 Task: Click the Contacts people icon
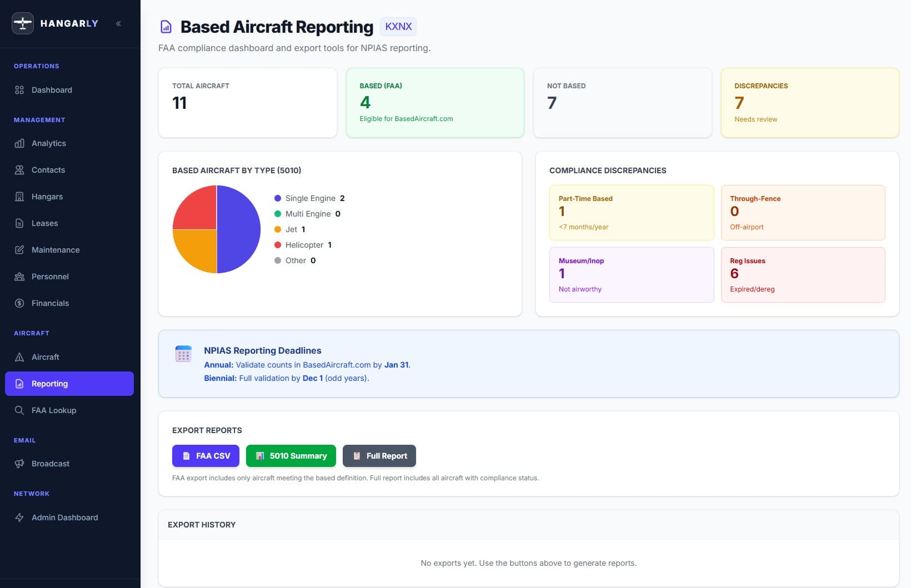coord(19,170)
